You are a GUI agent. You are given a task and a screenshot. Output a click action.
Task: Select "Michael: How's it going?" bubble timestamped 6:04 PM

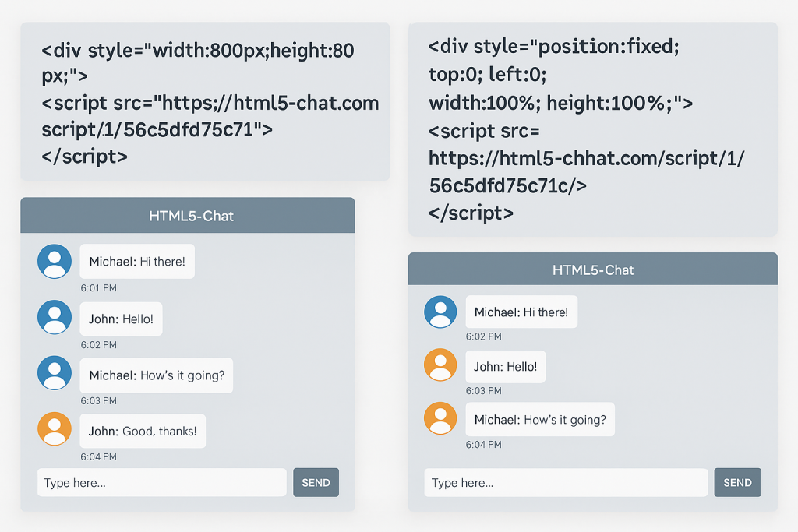(x=540, y=419)
